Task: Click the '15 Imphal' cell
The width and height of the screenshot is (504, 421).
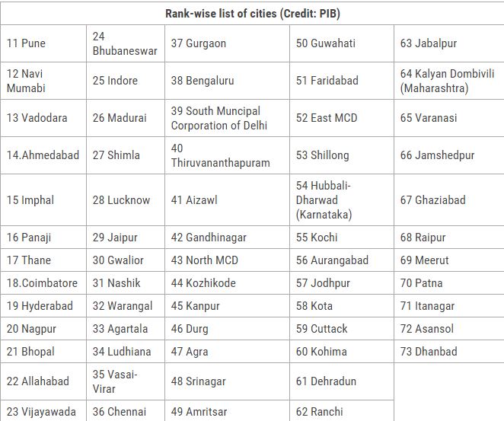Action: [x=43, y=200]
